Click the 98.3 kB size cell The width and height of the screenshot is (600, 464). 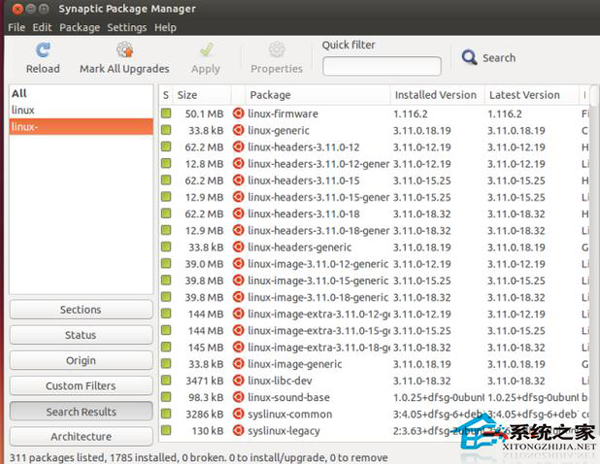pos(206,397)
